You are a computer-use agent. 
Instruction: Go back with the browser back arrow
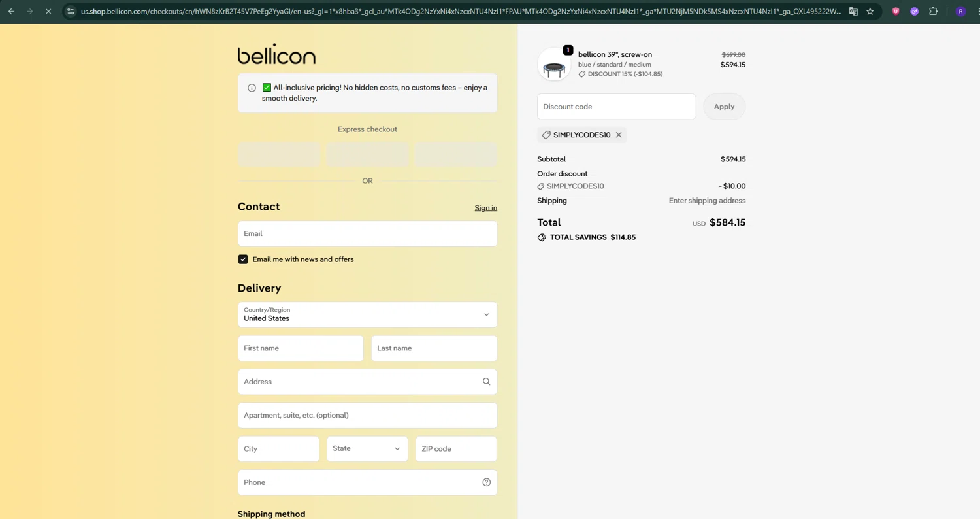[x=11, y=11]
